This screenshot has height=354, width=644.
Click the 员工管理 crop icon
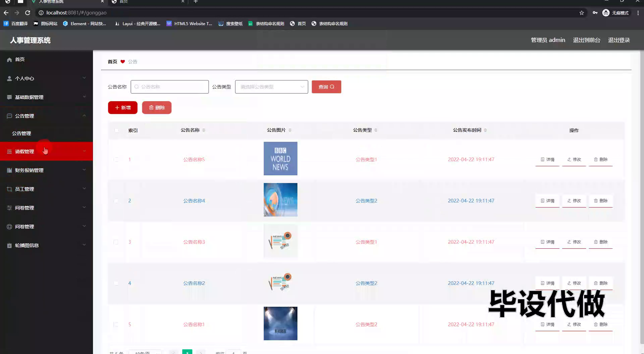(x=9, y=189)
